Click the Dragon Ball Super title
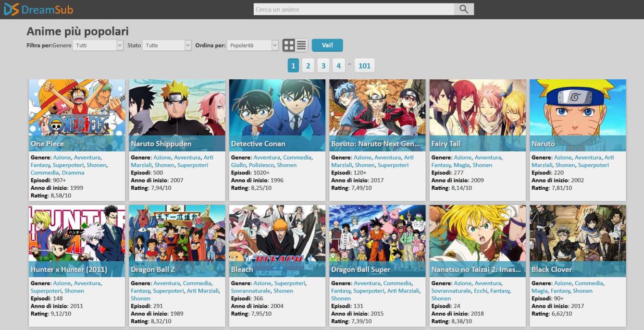 click(x=360, y=269)
